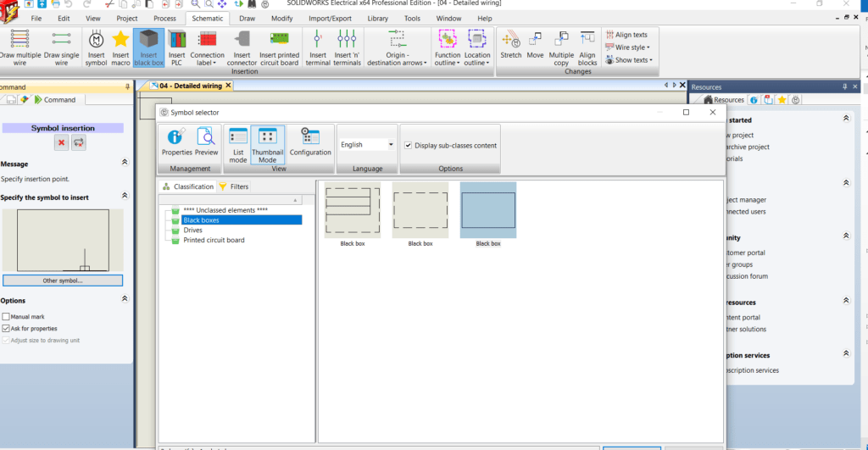This screenshot has width=868, height=450.
Task: Toggle Display sub-classes content checkbox
Action: coord(409,146)
